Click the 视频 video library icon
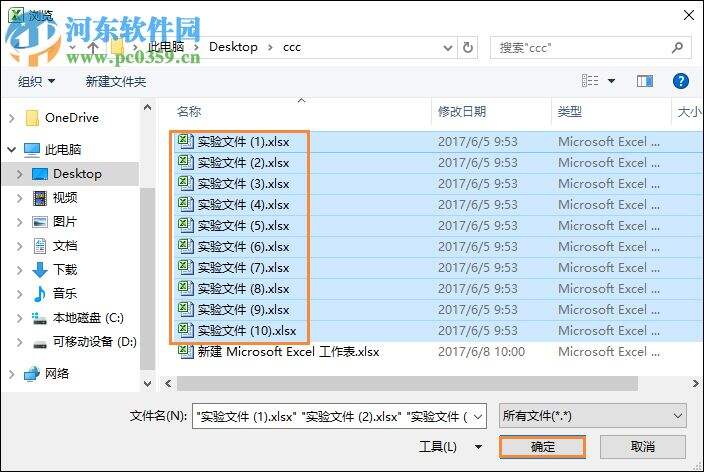 [40, 198]
